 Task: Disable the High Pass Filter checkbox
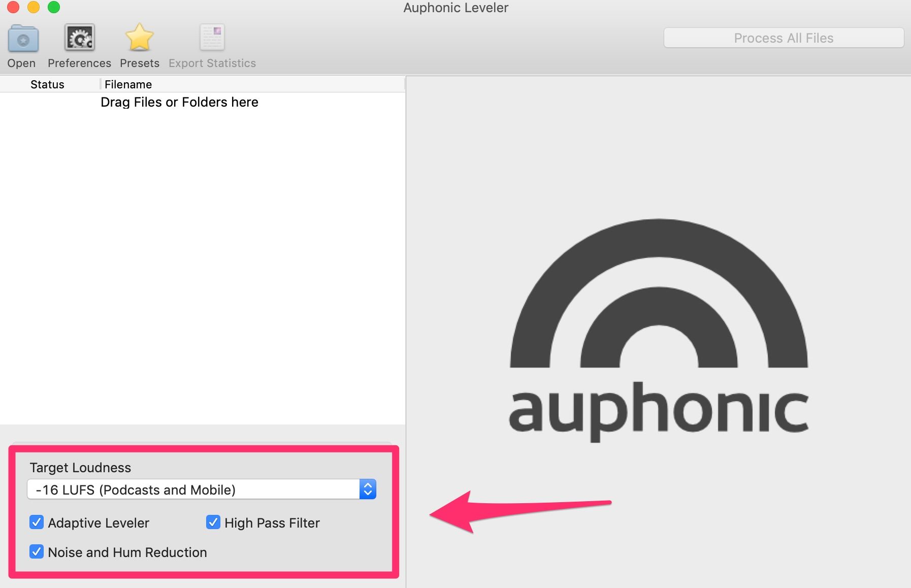[x=213, y=522]
